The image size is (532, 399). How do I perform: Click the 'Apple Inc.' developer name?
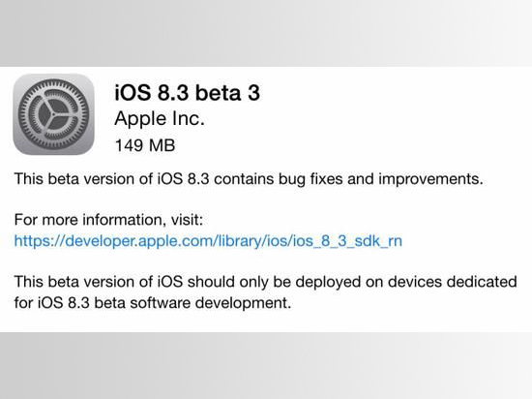(160, 119)
